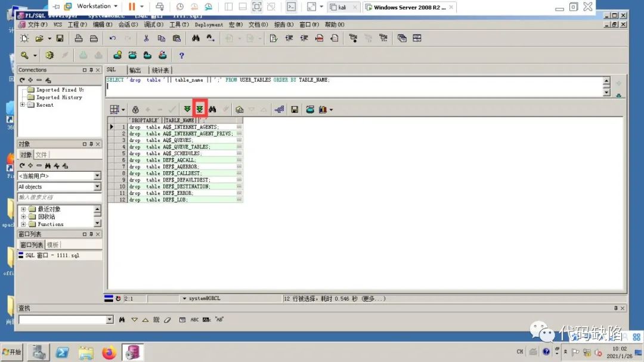
Task: Open the All objects filter dropdown
Action: coord(97,187)
